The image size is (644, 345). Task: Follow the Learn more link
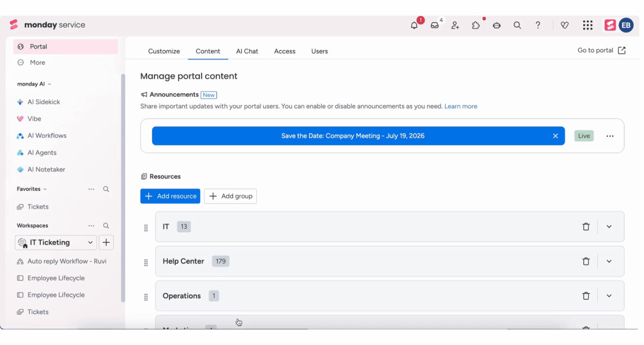click(461, 106)
